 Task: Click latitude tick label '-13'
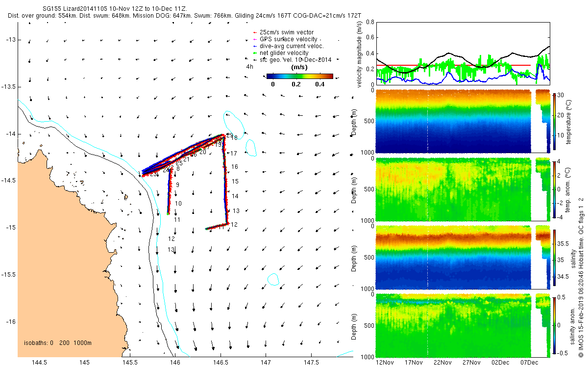(11, 40)
